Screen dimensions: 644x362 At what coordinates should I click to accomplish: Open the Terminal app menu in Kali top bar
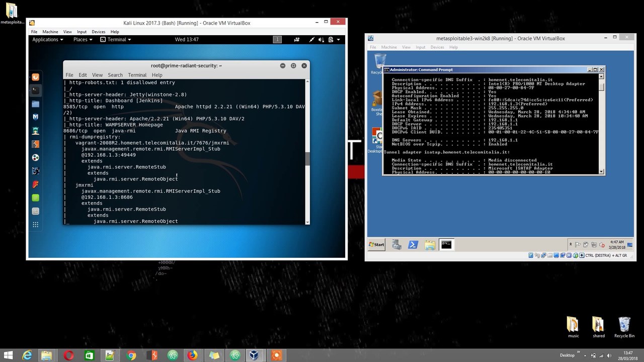click(x=116, y=40)
